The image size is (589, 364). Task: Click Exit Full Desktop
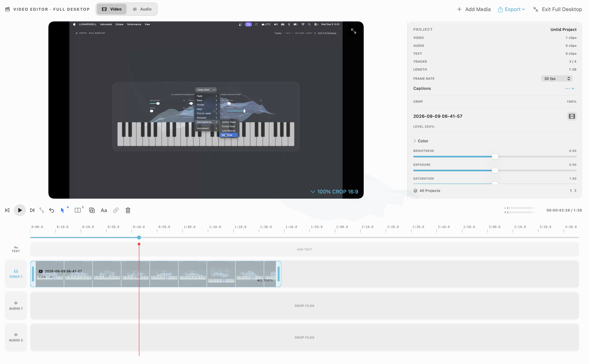(557, 9)
